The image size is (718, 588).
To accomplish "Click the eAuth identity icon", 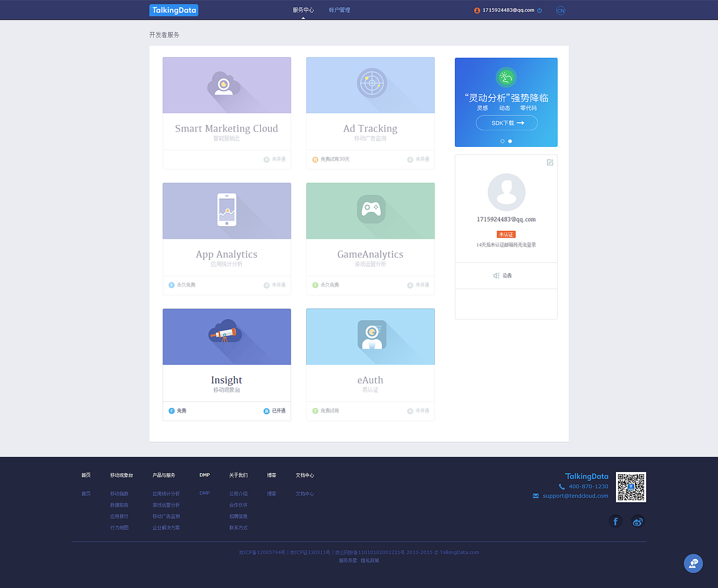I will pyautogui.click(x=372, y=335).
